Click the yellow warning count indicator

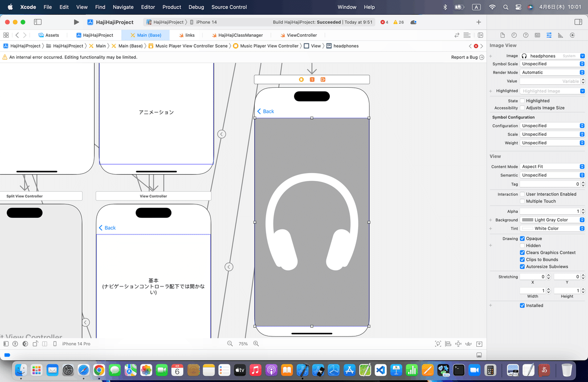pos(398,22)
